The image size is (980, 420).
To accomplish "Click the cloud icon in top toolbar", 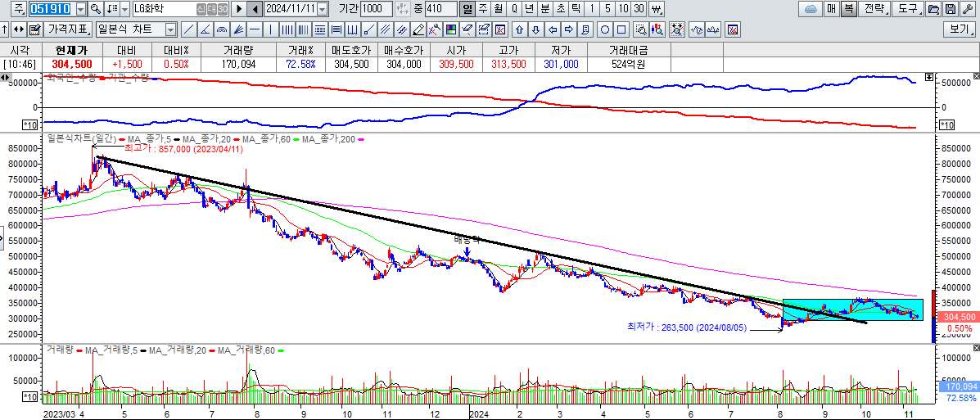I will coord(811,9).
